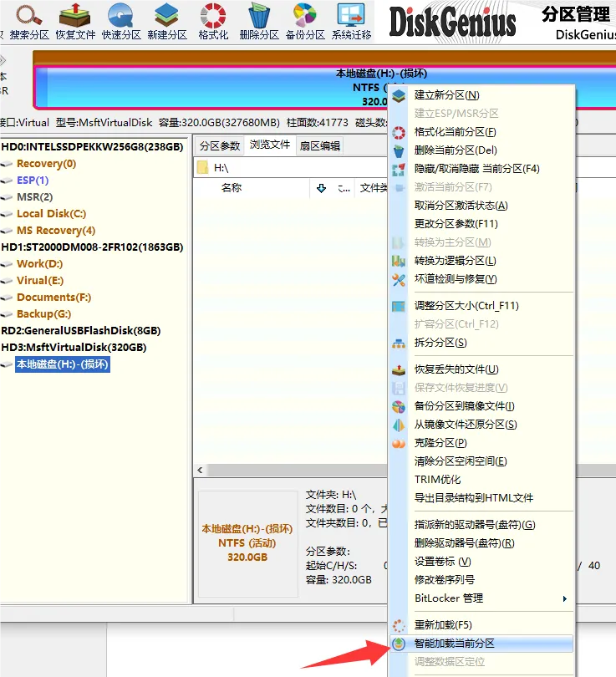Screen dimensions: 616x677
Task: Select HD1:ST2000DM008 disk in tree
Action: pos(93,247)
